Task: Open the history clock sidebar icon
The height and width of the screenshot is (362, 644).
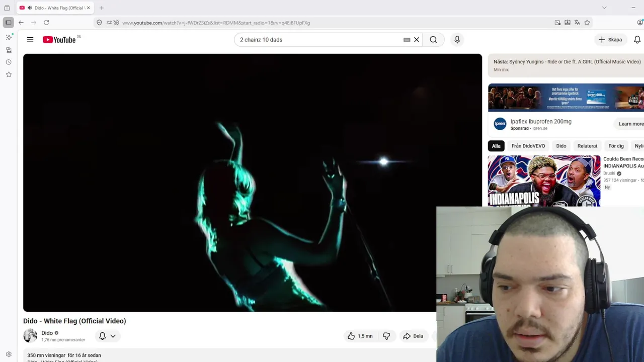Action: coord(9,62)
